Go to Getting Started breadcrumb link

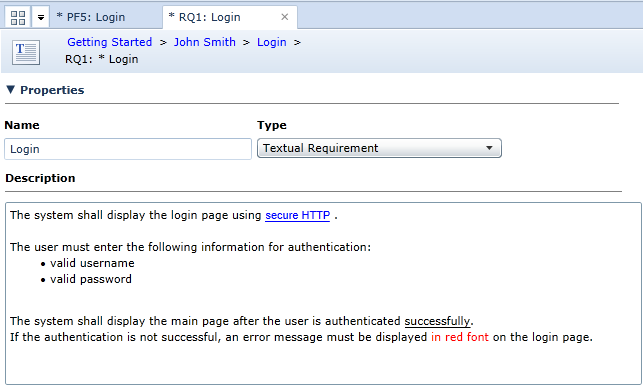tap(109, 42)
